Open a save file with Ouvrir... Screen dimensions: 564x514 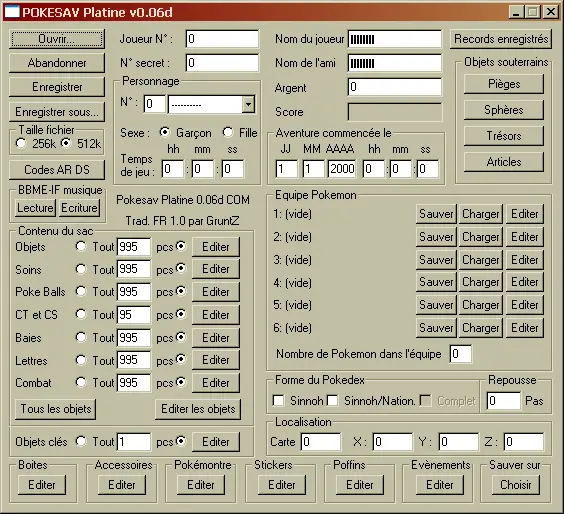[x=57, y=39]
